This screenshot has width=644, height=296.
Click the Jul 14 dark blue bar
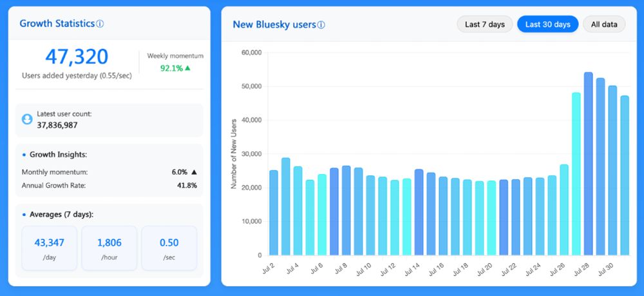tap(419, 212)
